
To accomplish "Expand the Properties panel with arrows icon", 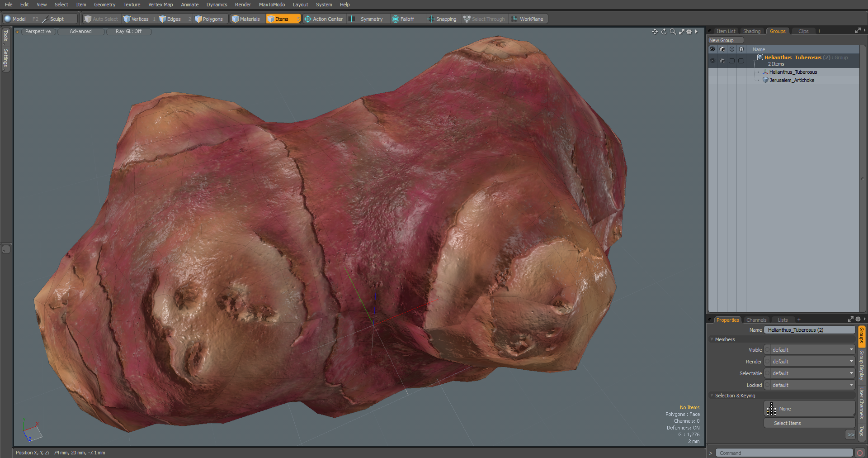I will [850, 320].
